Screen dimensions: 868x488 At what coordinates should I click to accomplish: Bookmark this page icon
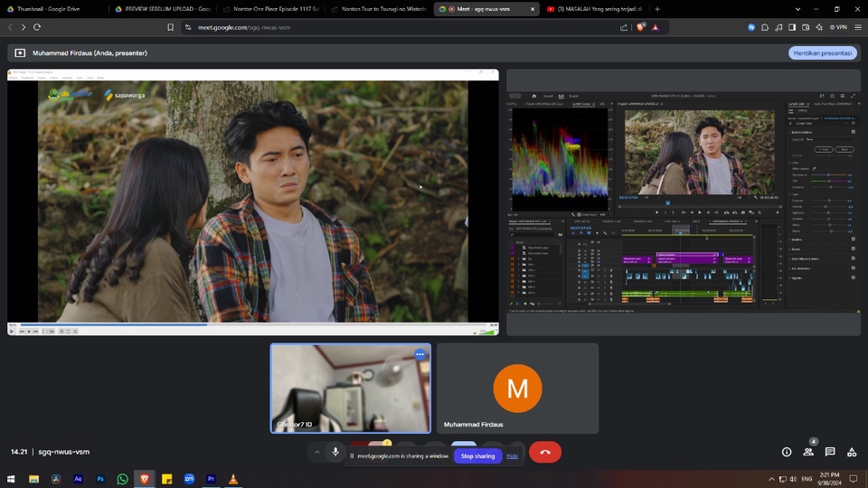point(171,27)
